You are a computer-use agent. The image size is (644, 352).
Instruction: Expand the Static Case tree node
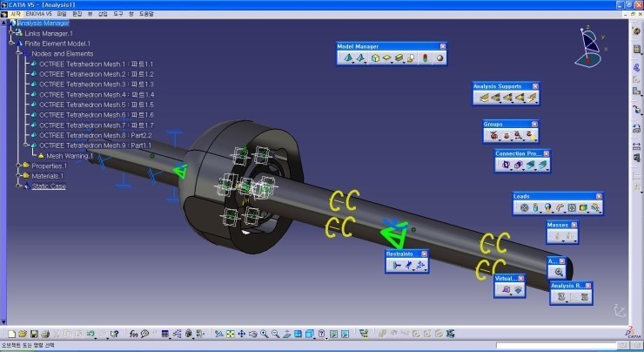[x=18, y=186]
